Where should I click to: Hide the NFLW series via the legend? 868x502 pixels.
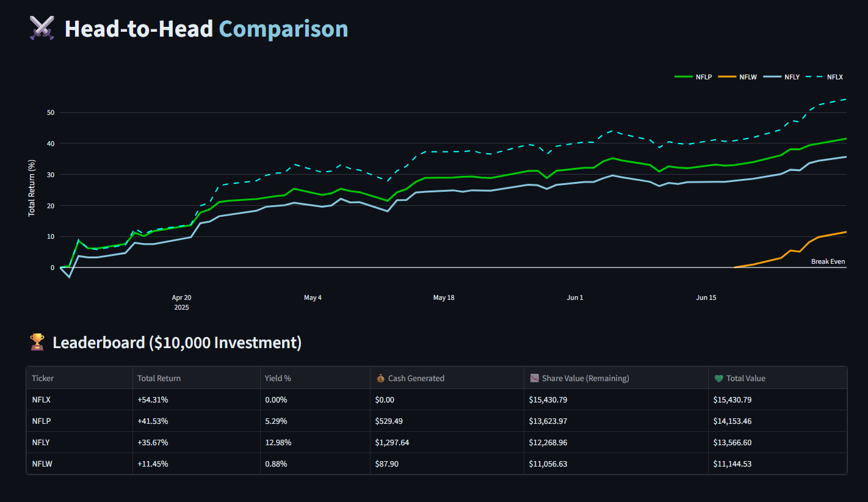(737, 77)
